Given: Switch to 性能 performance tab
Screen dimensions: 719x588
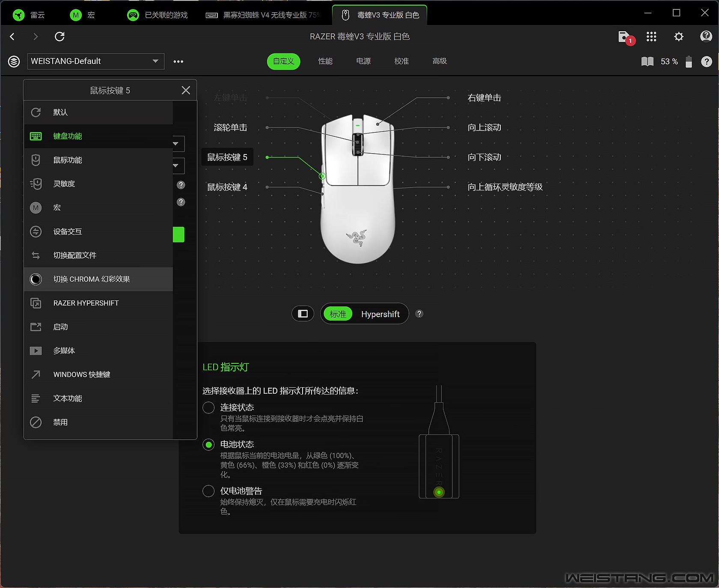Looking at the screenshot, I should coord(325,62).
